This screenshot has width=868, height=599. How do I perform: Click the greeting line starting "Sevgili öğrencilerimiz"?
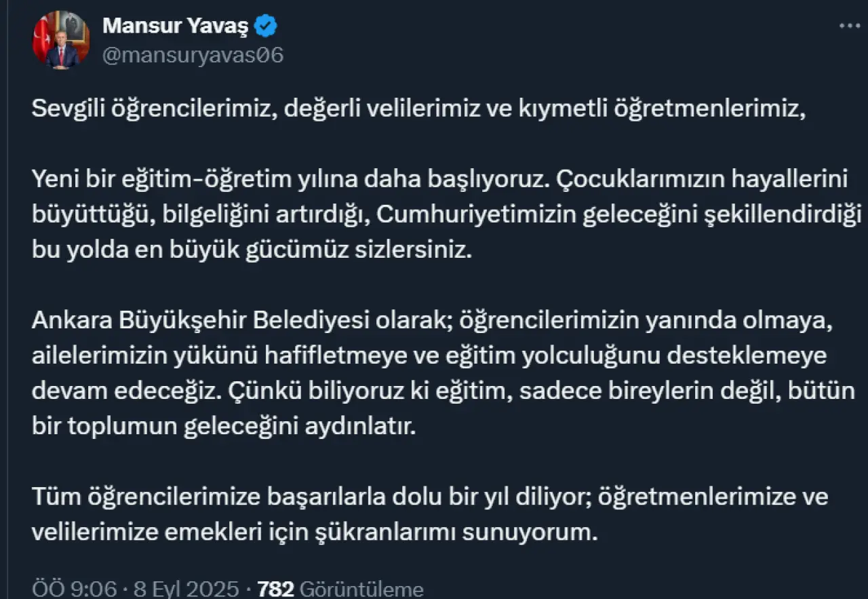pos(418,109)
